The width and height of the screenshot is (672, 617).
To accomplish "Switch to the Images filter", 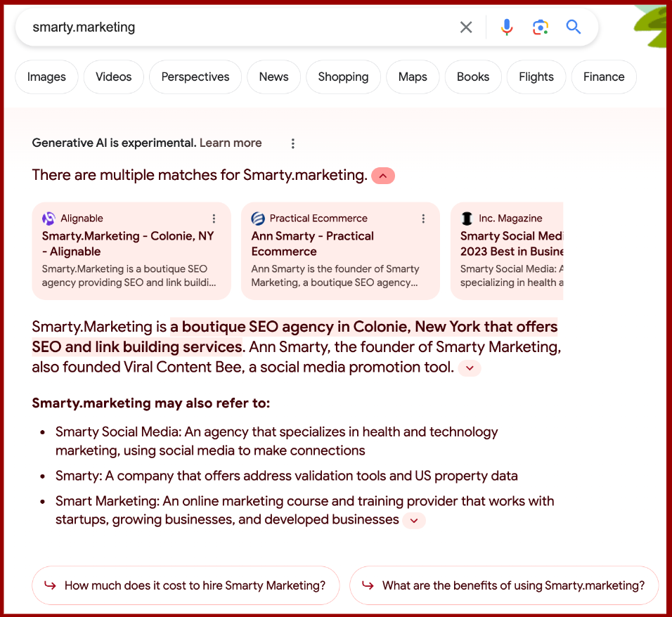I will (46, 77).
